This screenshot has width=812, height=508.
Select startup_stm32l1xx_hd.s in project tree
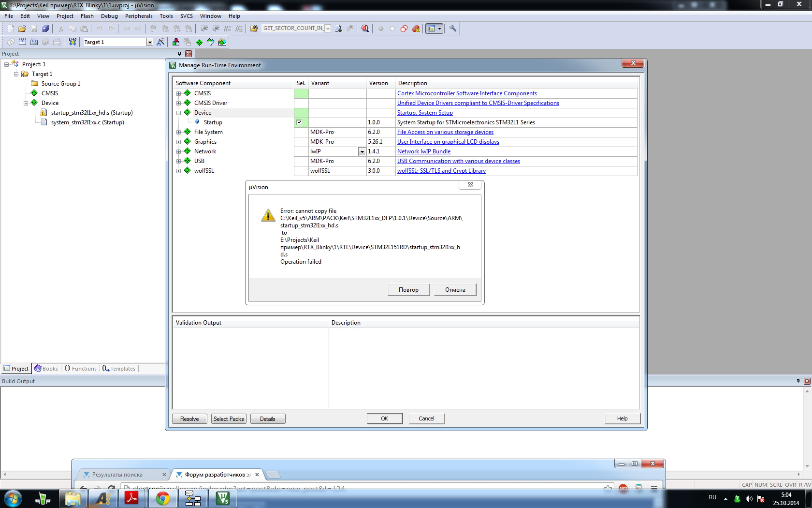(92, 113)
